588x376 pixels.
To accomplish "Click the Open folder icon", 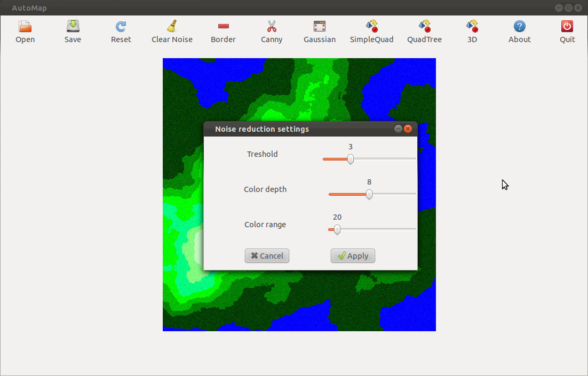I will (25, 27).
